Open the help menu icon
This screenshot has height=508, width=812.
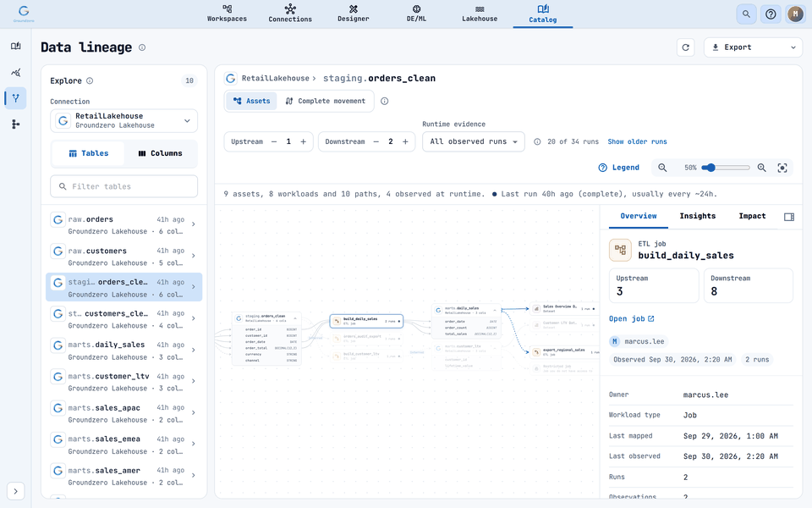click(771, 14)
